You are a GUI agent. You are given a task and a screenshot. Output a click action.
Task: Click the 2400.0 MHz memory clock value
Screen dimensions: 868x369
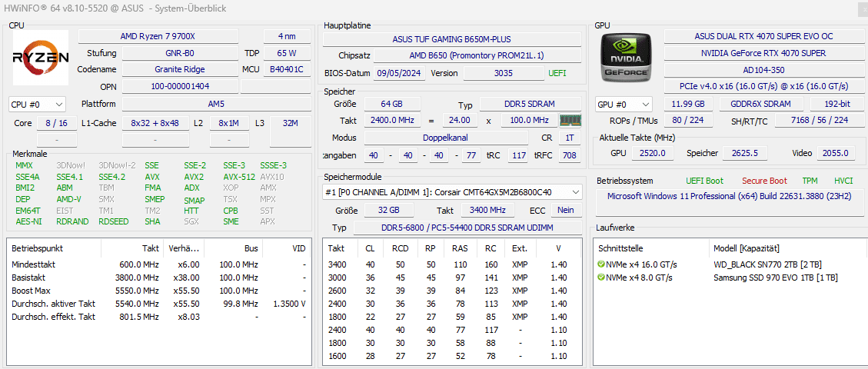[x=392, y=120]
